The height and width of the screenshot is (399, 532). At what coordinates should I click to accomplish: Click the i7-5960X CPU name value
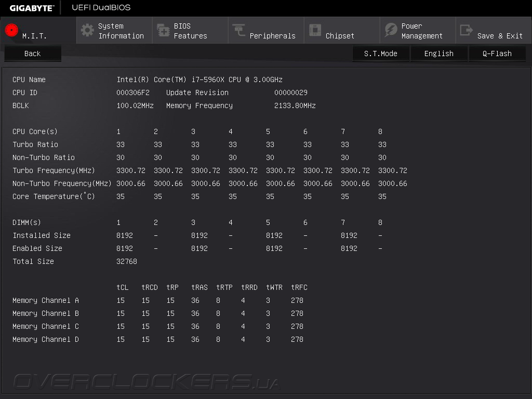(199, 79)
